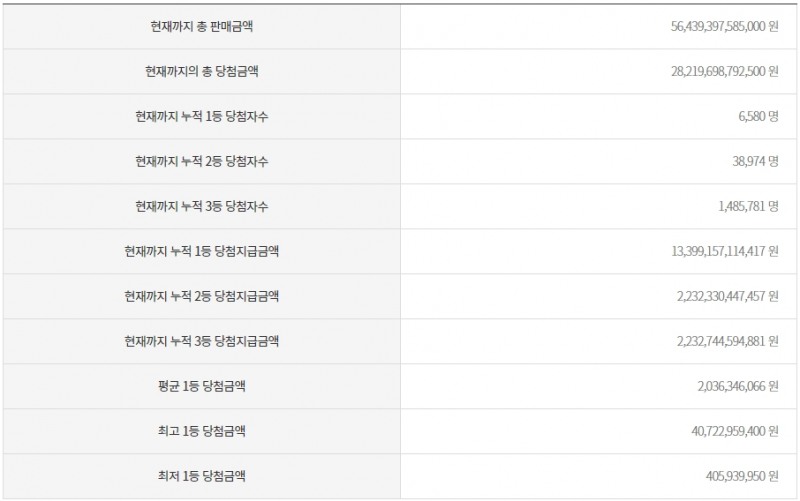Click the 누적 1등 당첨지급금액 label
800x501 pixels.
click(201, 251)
